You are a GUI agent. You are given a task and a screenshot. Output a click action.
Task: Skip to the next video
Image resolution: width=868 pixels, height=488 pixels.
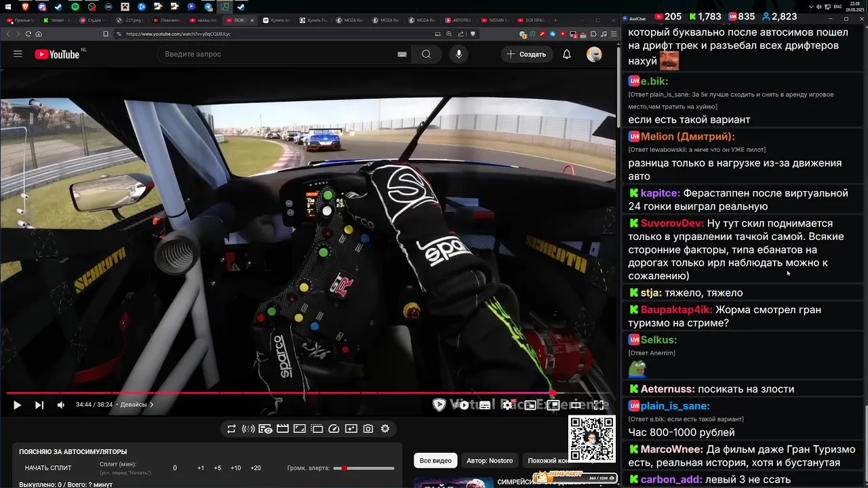click(39, 405)
